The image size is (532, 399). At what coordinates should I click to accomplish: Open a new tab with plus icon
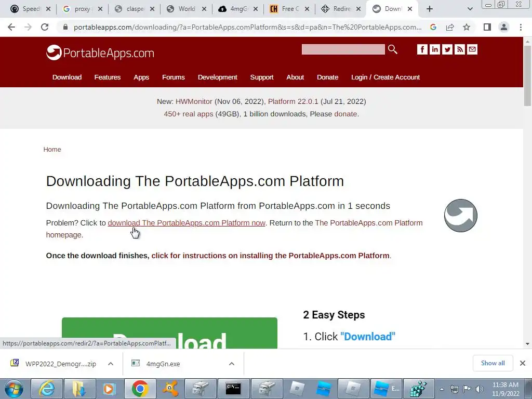pyautogui.click(x=430, y=9)
